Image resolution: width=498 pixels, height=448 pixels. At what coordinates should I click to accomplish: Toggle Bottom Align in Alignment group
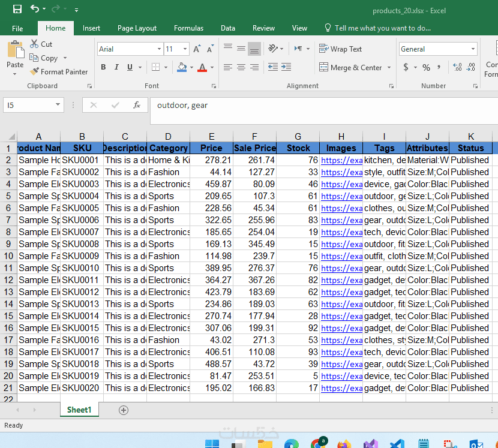(x=254, y=49)
